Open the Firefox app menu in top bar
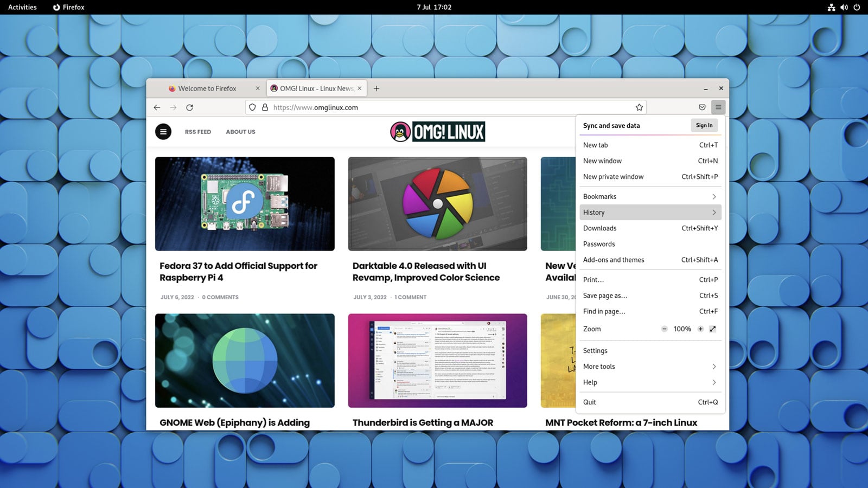 coord(68,7)
